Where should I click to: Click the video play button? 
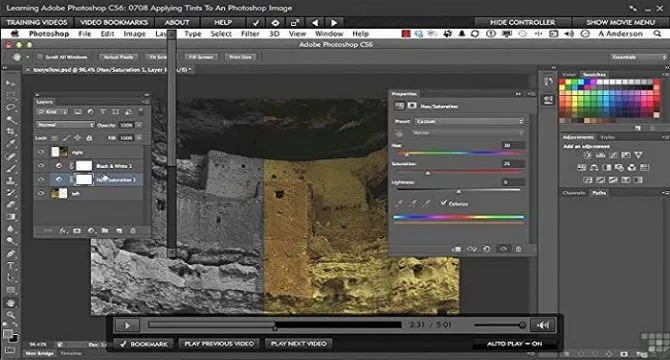click(x=127, y=325)
